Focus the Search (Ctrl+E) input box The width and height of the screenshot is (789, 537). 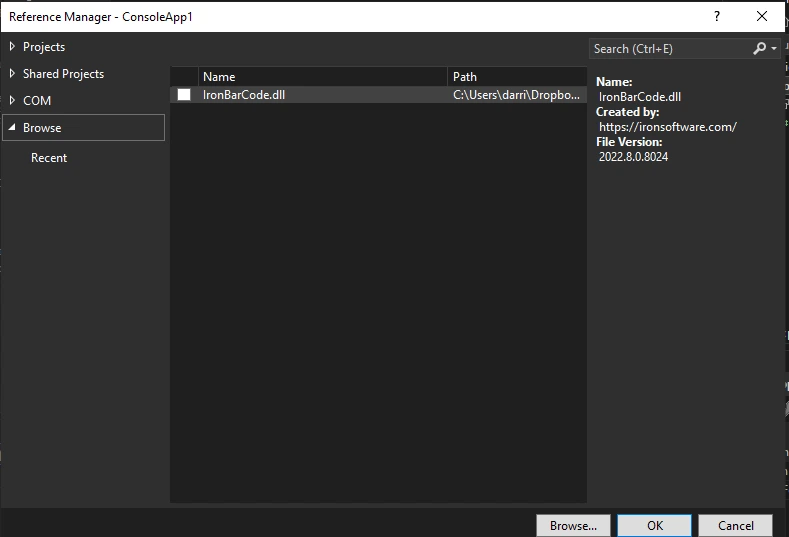coord(668,48)
